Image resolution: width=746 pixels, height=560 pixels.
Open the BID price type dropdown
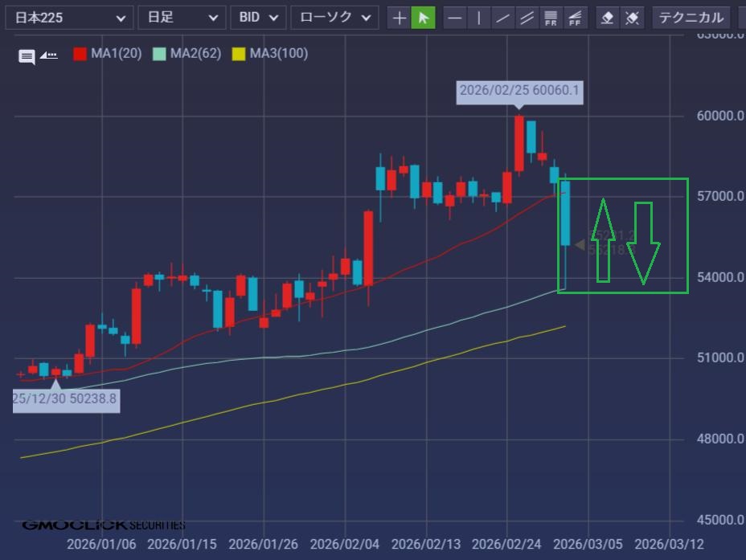(x=257, y=17)
